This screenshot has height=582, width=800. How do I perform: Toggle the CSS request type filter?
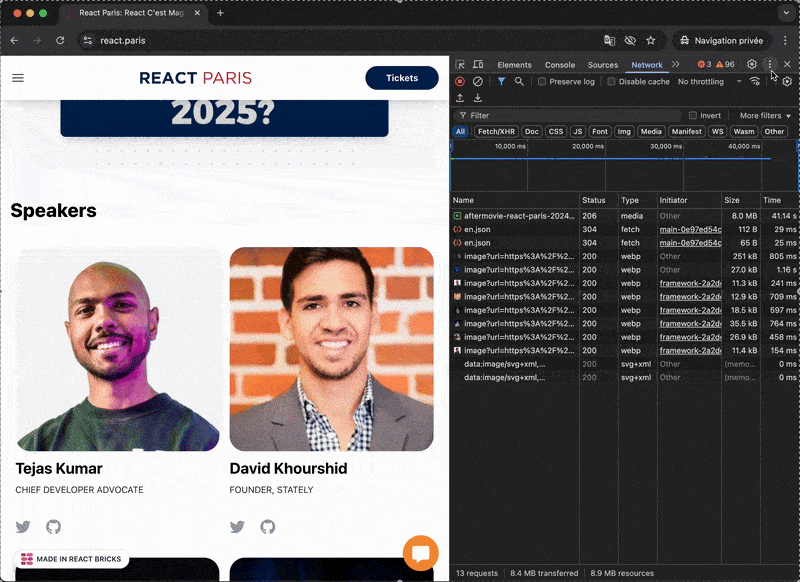556,132
